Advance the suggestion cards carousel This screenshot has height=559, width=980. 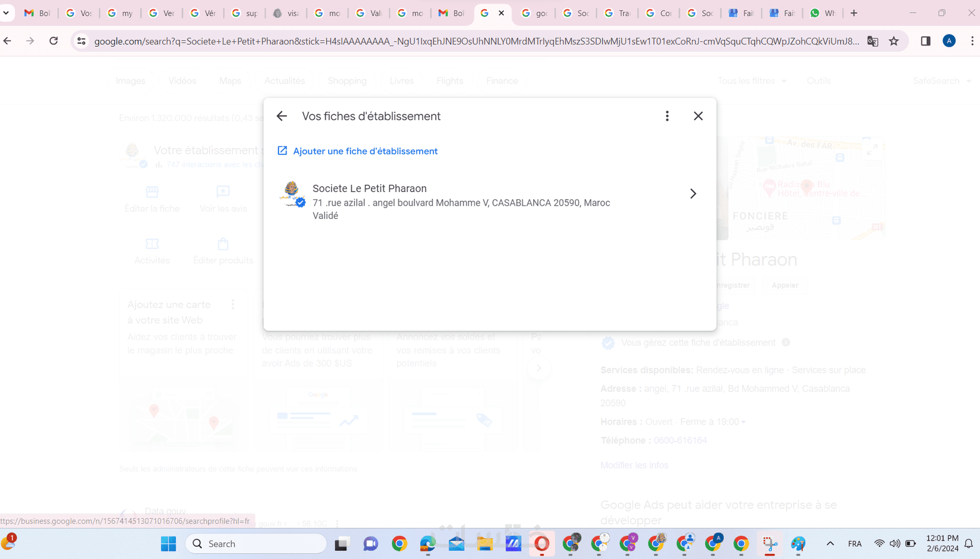(x=538, y=368)
